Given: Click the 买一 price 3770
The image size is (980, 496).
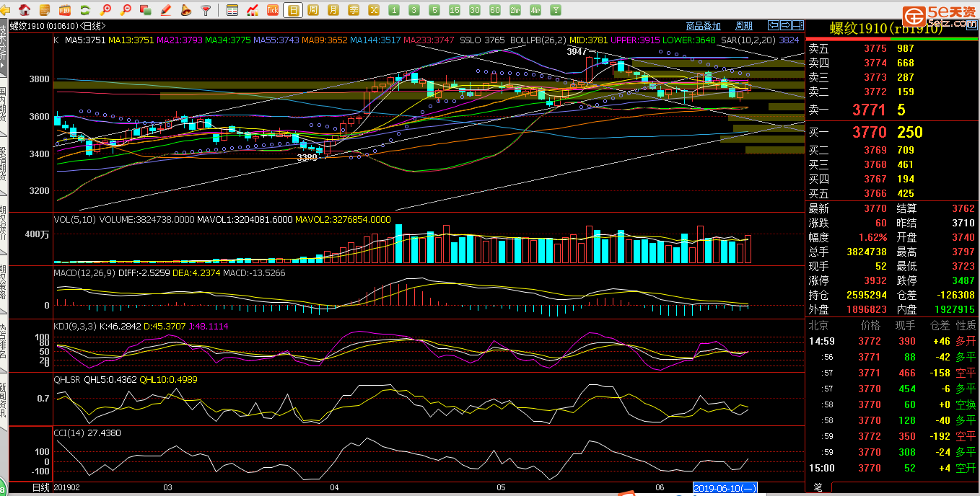Looking at the screenshot, I should click(869, 132).
